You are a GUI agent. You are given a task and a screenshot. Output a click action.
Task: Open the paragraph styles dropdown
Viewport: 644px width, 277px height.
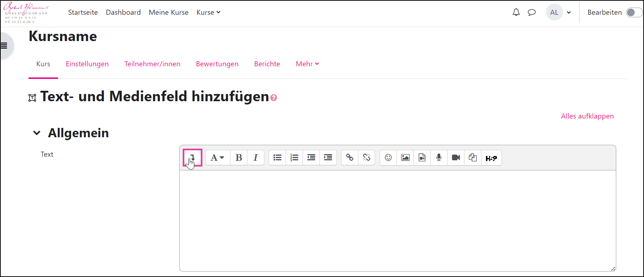point(218,157)
